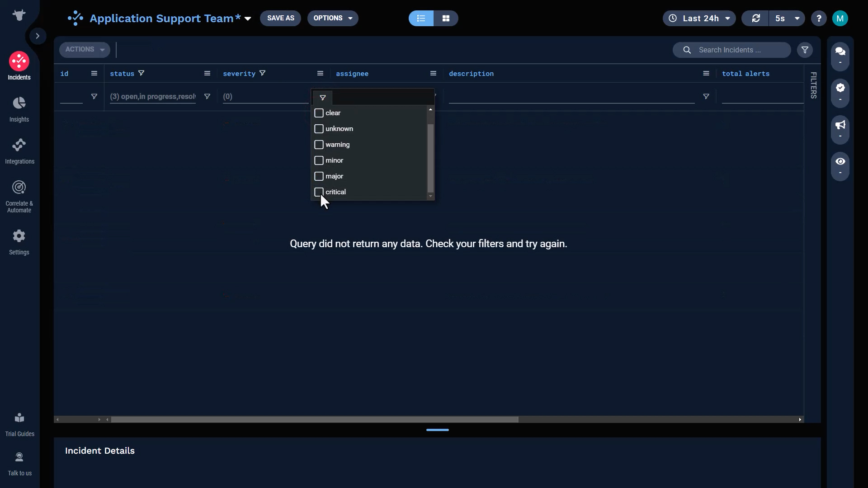This screenshot has width=868, height=488.
Task: Open Trial Guides
Action: (x=19, y=425)
